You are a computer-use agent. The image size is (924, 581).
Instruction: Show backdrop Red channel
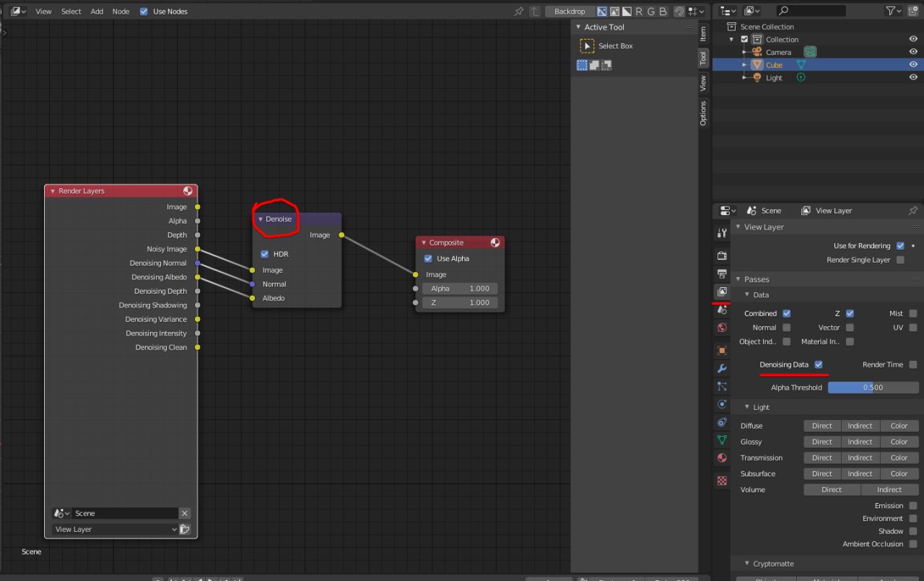[x=639, y=12]
